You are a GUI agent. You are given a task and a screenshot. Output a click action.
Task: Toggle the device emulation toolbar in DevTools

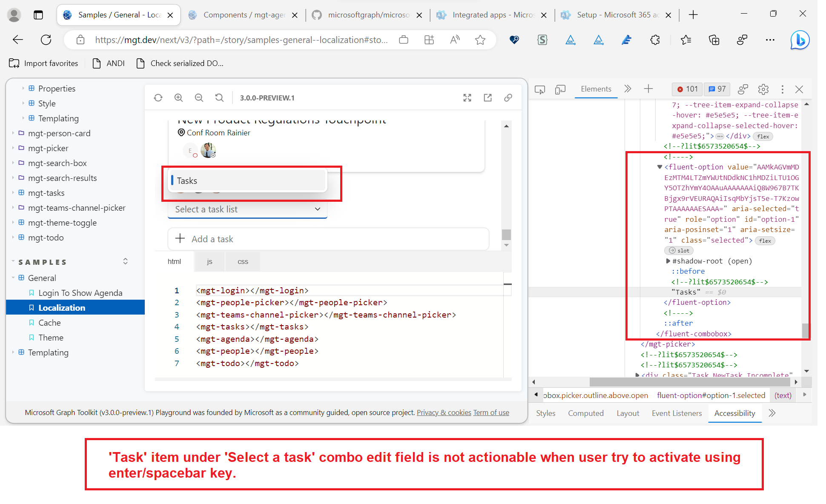[x=560, y=89]
